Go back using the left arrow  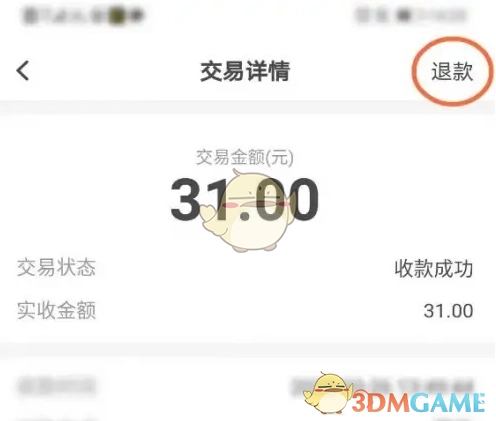23,71
